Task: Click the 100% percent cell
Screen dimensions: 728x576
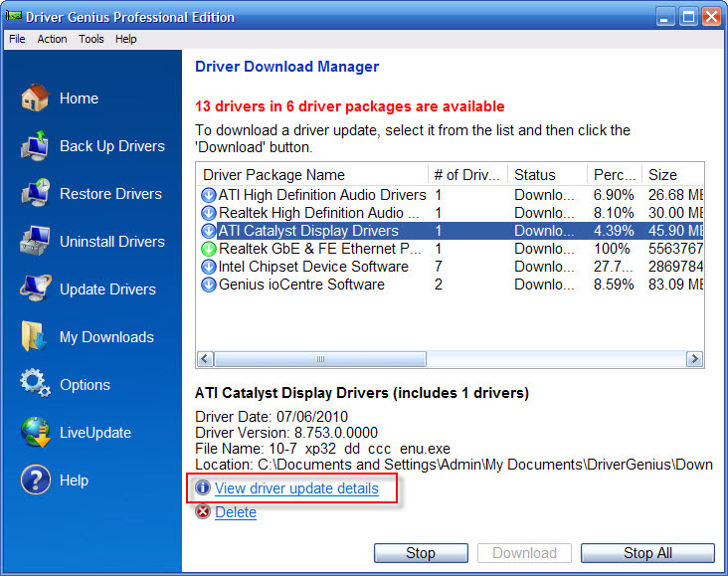Action: point(612,249)
